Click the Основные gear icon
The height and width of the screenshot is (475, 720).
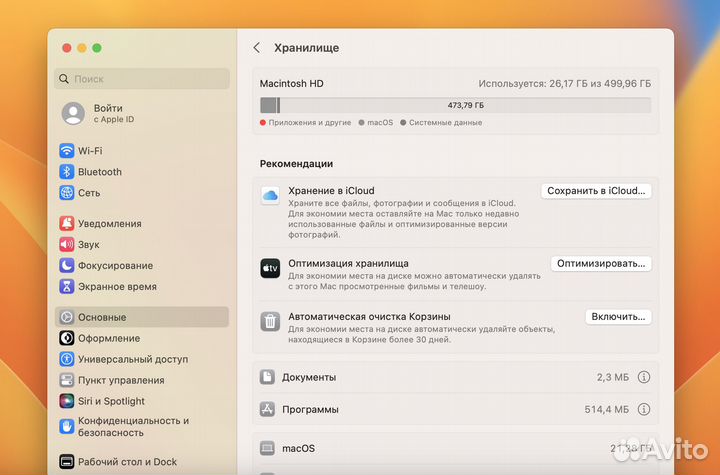67,317
